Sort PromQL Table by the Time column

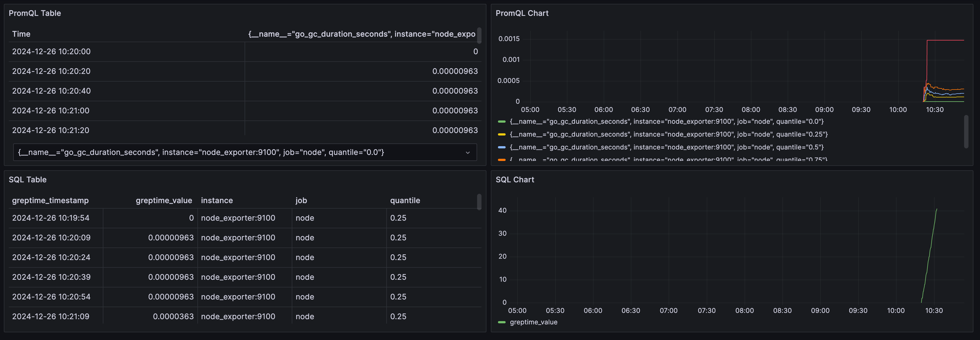21,34
